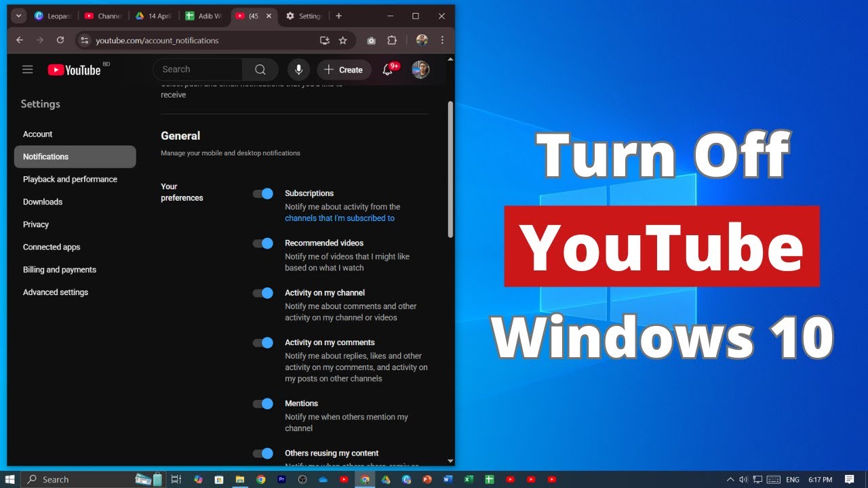Viewport: 868px width, 488px height.
Task: Click the camera screenshot extension icon
Action: (x=371, y=40)
